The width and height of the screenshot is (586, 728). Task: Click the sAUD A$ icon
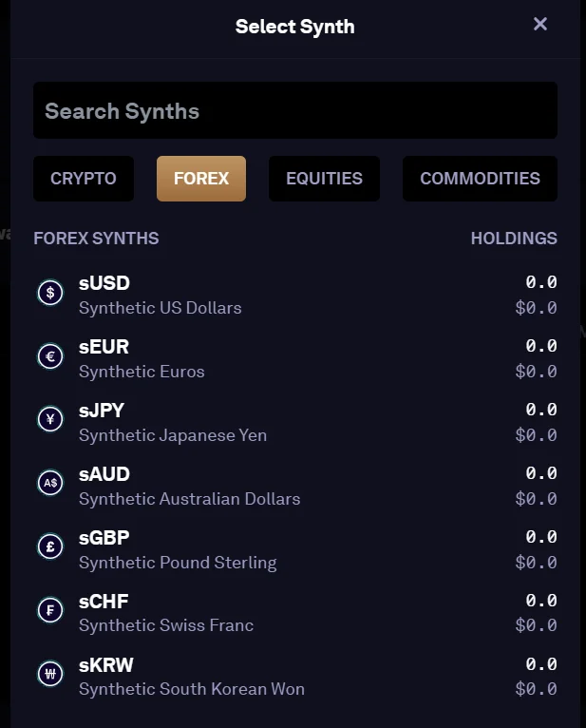pos(50,483)
